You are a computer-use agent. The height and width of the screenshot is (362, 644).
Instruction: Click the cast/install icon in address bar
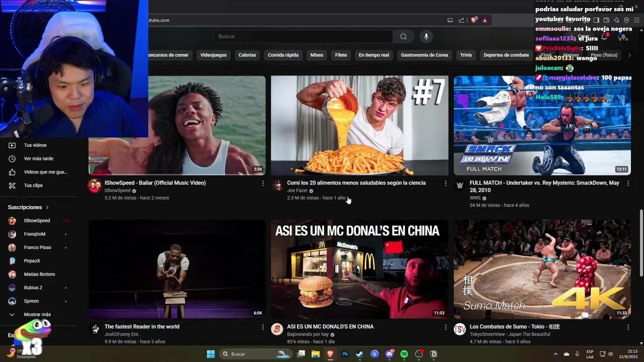pos(450,20)
